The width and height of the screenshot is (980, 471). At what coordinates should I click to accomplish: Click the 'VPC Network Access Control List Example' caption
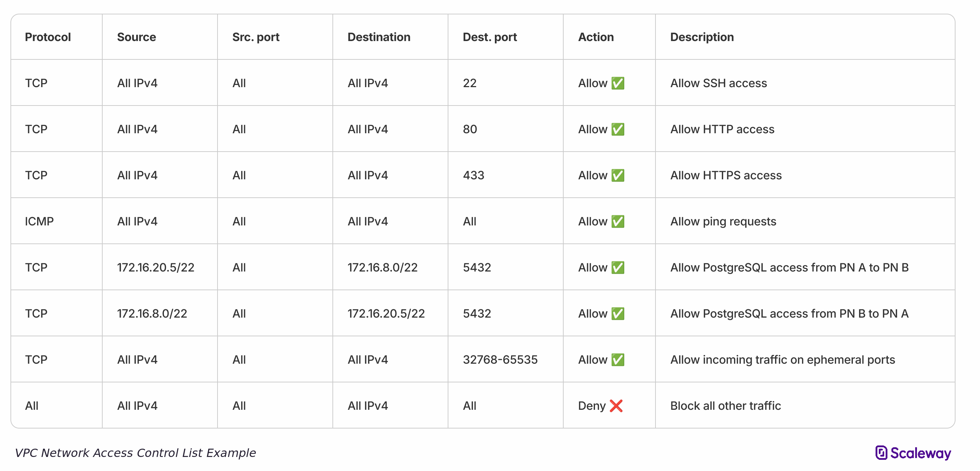click(135, 453)
